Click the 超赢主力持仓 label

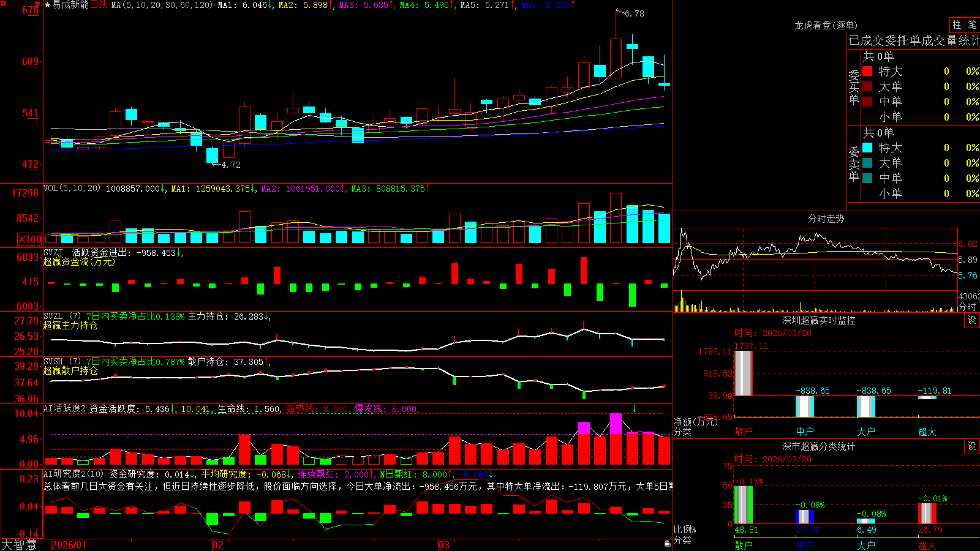pos(70,325)
